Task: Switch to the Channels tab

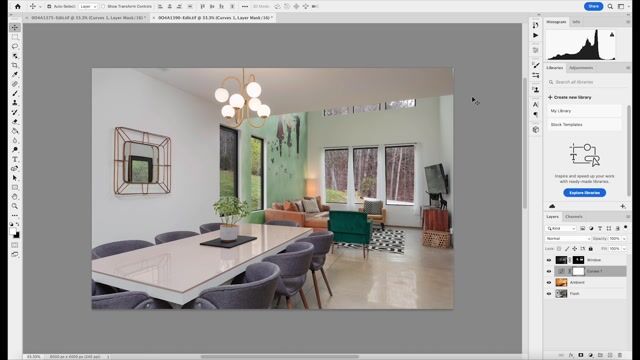Action: point(574,217)
